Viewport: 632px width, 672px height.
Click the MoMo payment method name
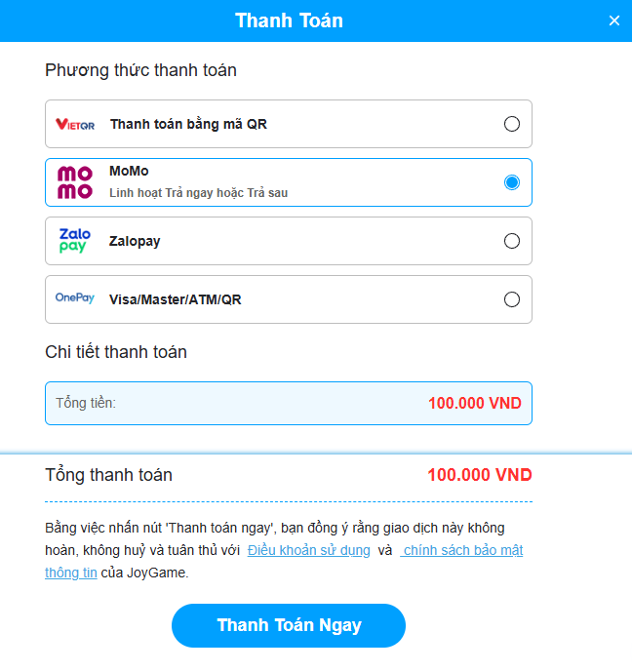tap(129, 172)
